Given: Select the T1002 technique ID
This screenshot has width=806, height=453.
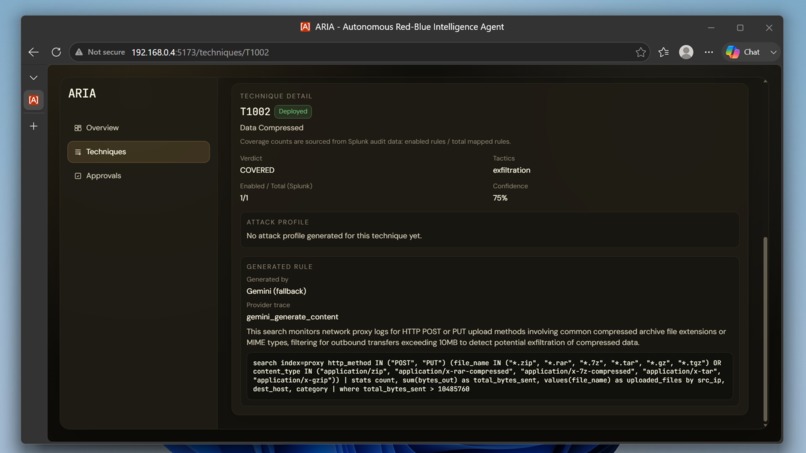Looking at the screenshot, I should (x=255, y=112).
